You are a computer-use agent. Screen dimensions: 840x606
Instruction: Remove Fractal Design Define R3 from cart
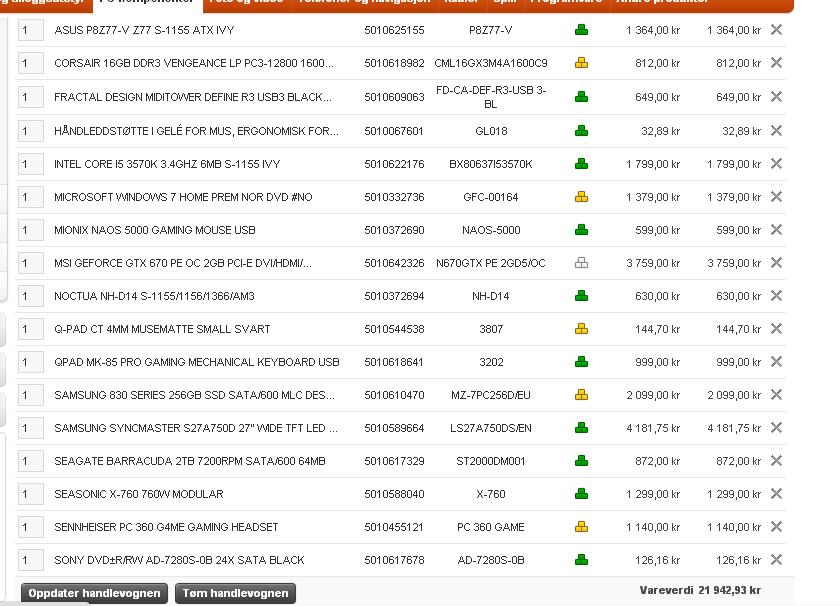point(776,96)
